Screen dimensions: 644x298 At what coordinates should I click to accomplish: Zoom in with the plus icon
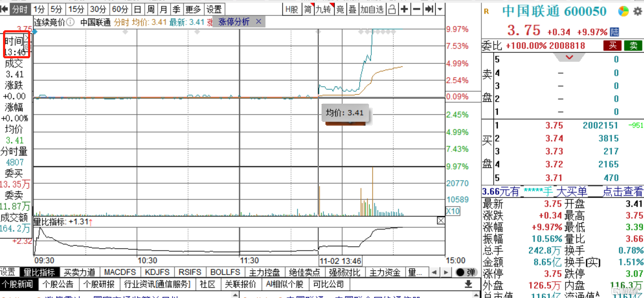point(404,9)
